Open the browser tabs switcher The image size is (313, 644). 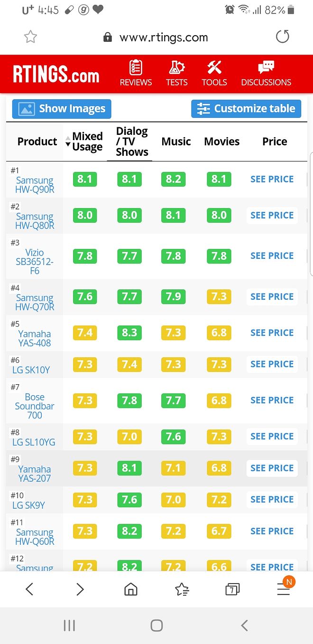232,589
